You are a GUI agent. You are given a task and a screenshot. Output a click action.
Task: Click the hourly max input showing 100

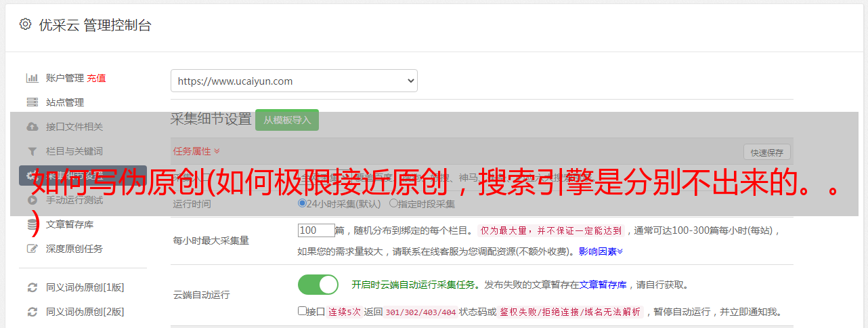(x=316, y=230)
